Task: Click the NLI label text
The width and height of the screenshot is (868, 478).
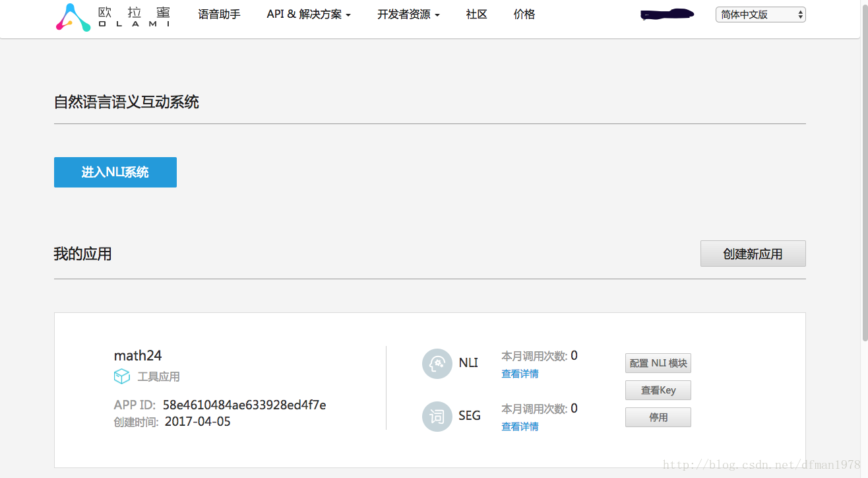Action: click(x=468, y=362)
